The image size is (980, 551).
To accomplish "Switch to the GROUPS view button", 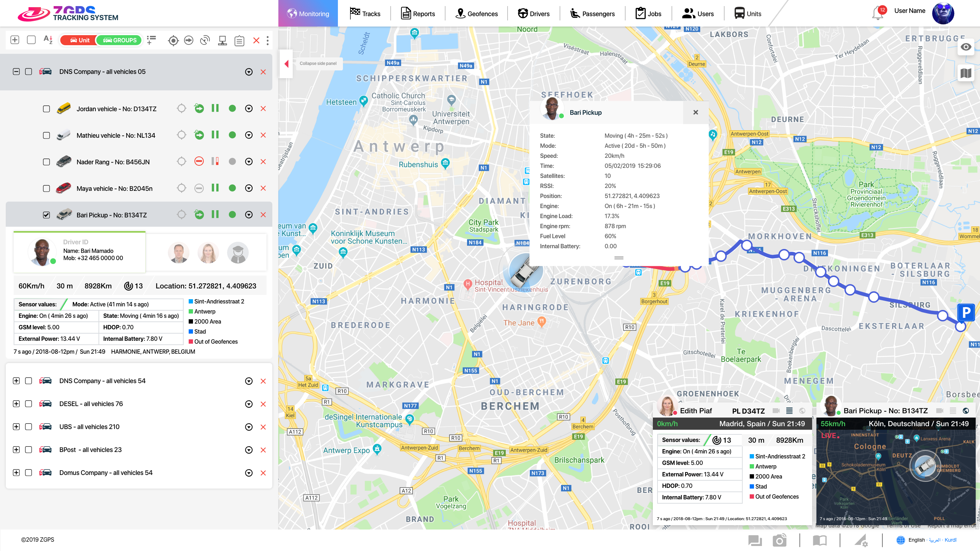I will pos(119,40).
